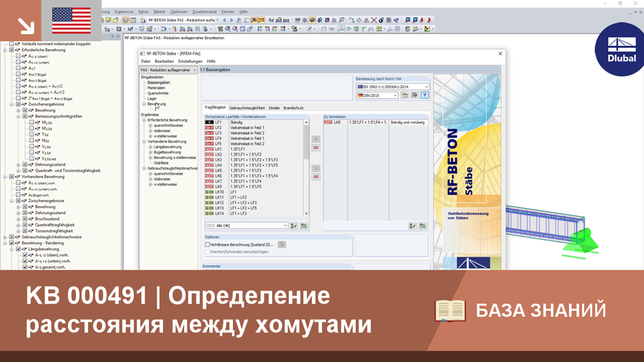Check 'My,Ed' design internal force
Screen dimensions: 644x362
[x=31, y=123]
